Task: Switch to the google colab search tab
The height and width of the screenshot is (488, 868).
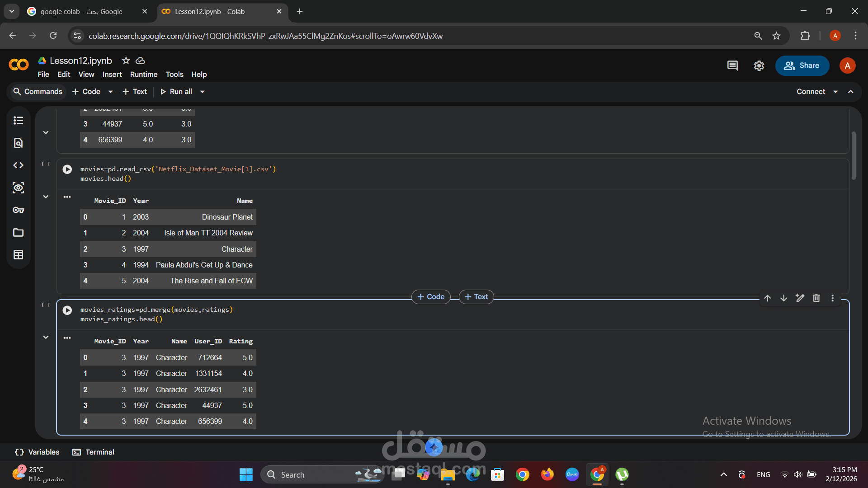Action: [81, 12]
